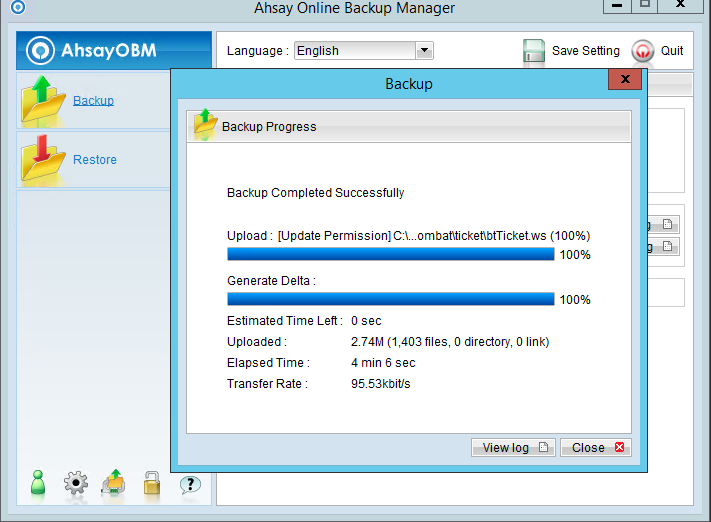Open settings with the gear icon
This screenshot has width=711, height=522.
pos(76,484)
